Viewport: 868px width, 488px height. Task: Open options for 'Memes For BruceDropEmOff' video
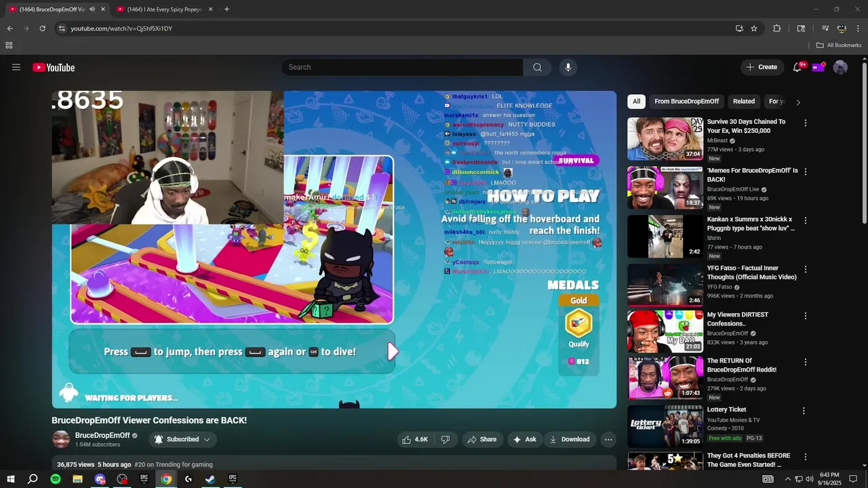(x=805, y=172)
